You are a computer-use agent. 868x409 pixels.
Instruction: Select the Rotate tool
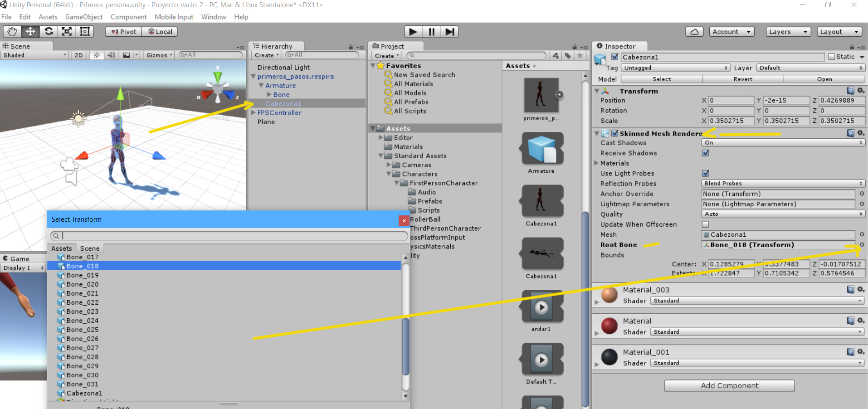click(49, 32)
